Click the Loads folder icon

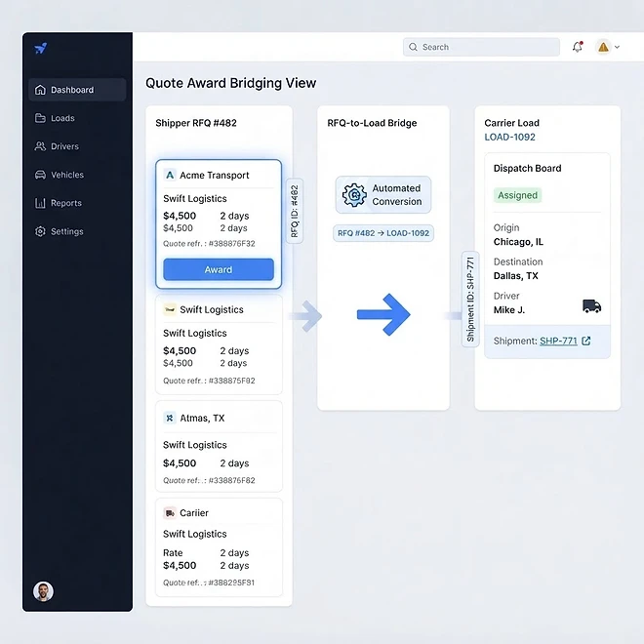[40, 118]
